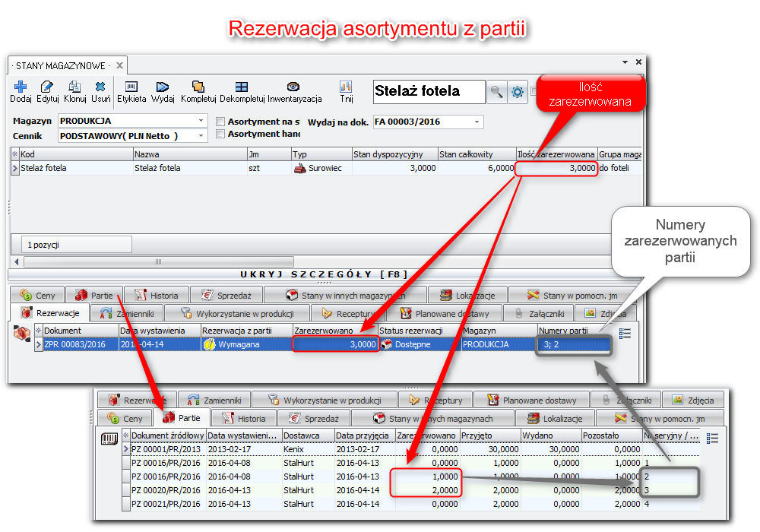The height and width of the screenshot is (532, 760).
Task: Expand the Magazyn PRODUKCJA dropdown
Action: tap(201, 122)
